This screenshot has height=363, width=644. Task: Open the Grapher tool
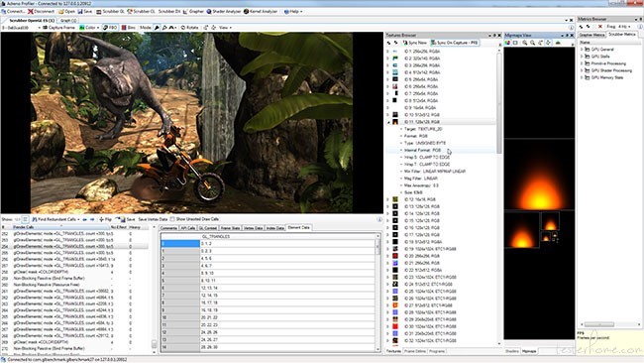193,12
